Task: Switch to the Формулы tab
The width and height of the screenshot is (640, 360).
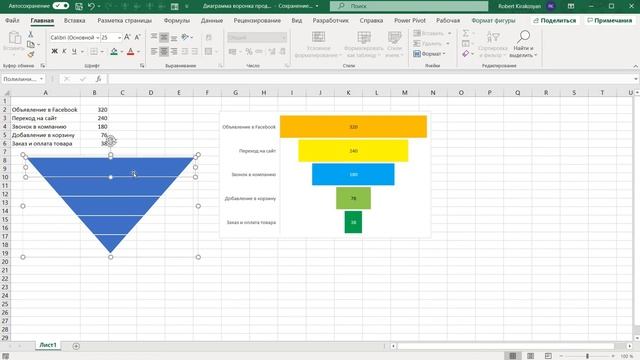Action: pyautogui.click(x=177, y=20)
